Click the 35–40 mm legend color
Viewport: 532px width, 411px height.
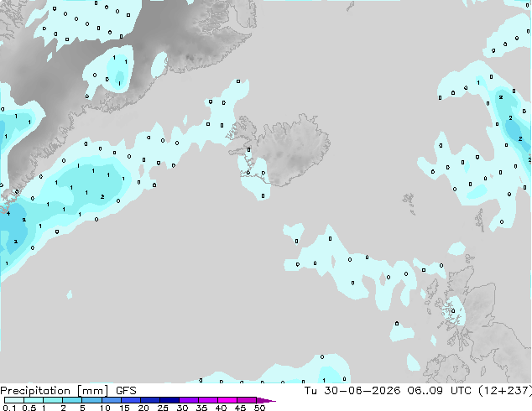point(207,400)
